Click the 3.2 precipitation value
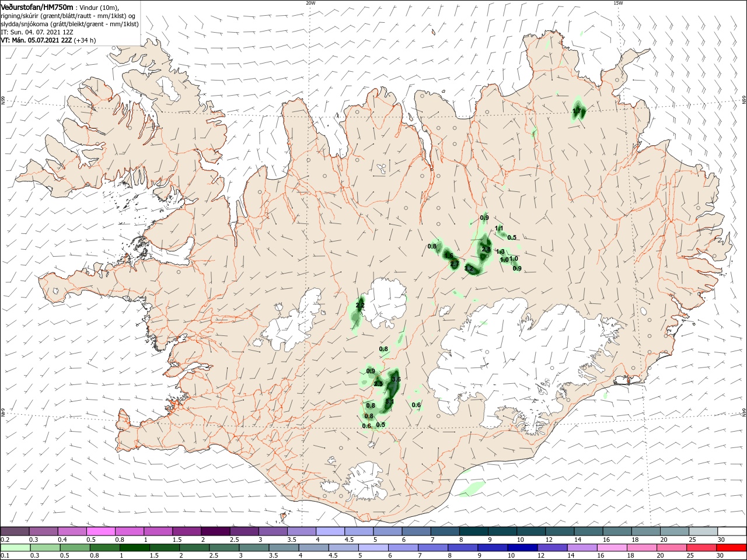The height and width of the screenshot is (560, 747). (469, 269)
